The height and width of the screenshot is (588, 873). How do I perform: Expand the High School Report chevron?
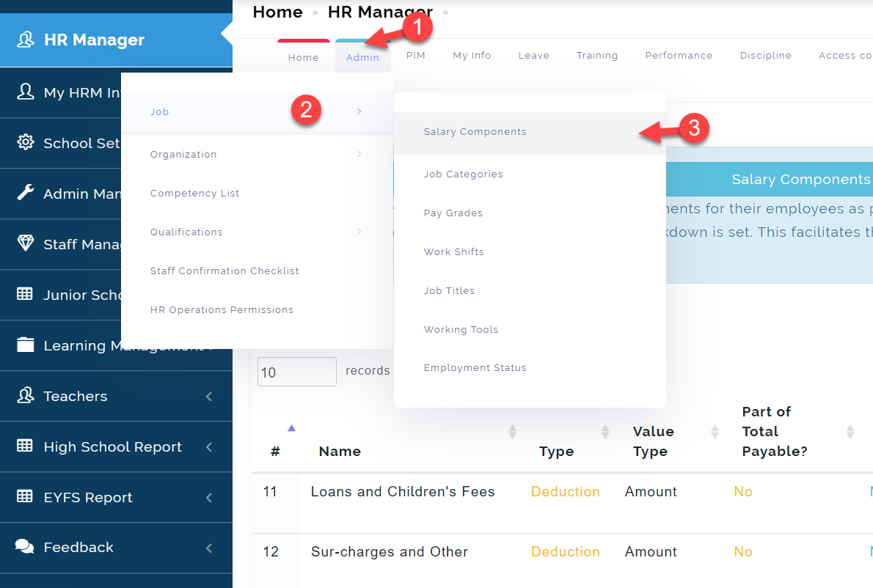click(x=209, y=447)
